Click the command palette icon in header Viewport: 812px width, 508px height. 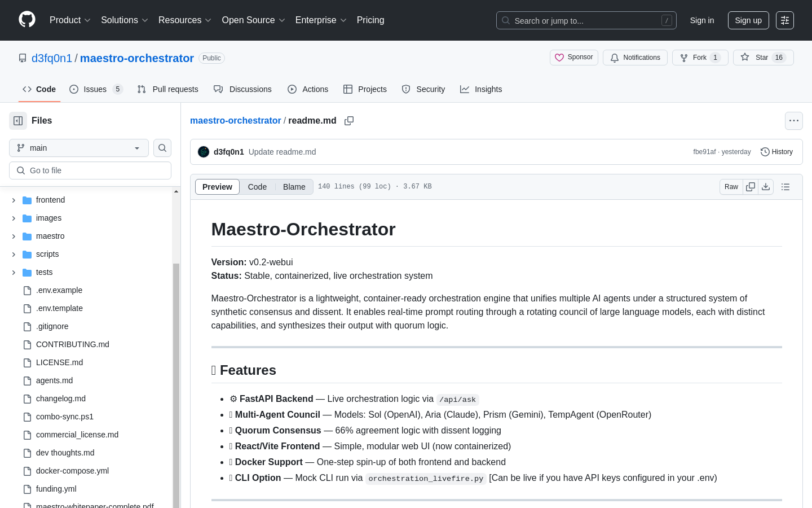[785, 20]
